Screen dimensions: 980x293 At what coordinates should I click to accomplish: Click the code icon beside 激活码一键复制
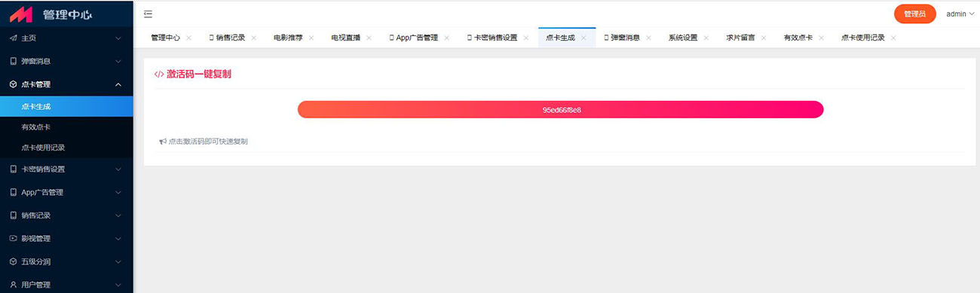[x=159, y=75]
